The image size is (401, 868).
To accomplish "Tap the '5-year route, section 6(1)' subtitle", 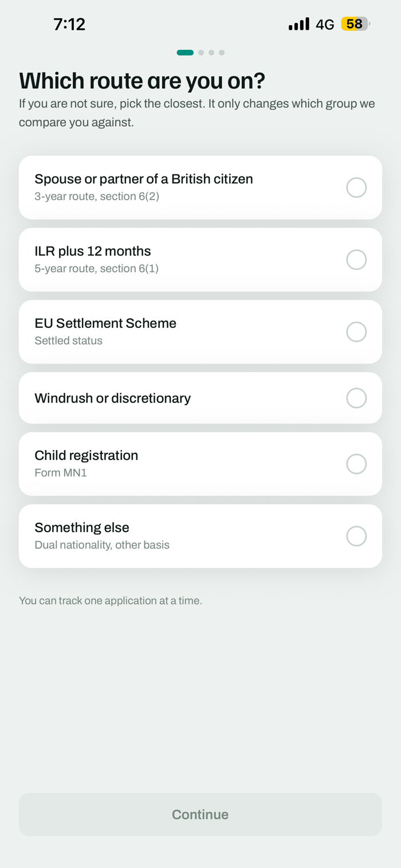I will click(x=96, y=268).
